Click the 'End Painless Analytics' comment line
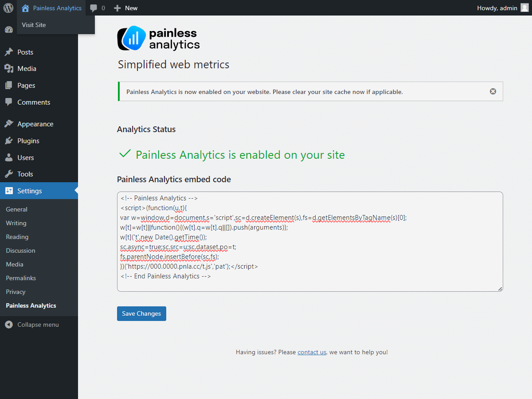Image resolution: width=532 pixels, height=399 pixels. pyautogui.click(x=165, y=276)
